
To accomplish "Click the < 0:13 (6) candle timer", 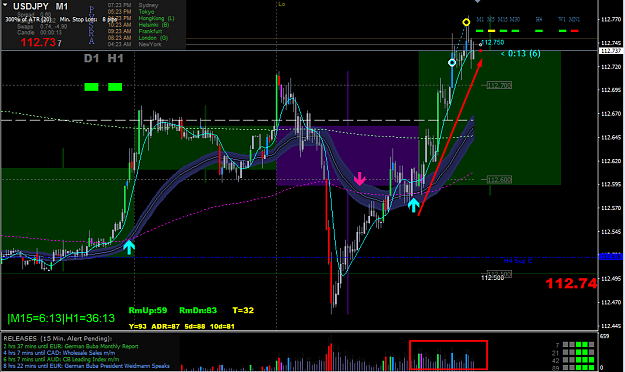I will pos(521,53).
